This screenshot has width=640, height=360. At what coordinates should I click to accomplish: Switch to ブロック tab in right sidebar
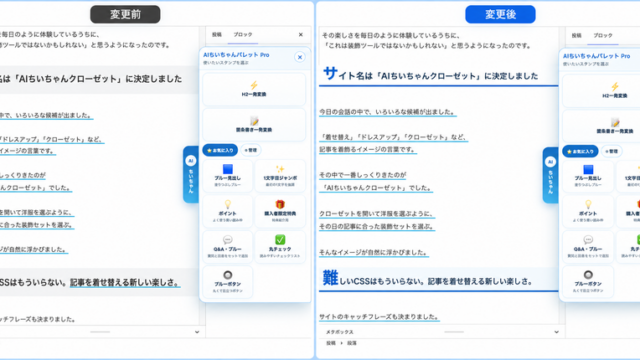[x=603, y=36]
